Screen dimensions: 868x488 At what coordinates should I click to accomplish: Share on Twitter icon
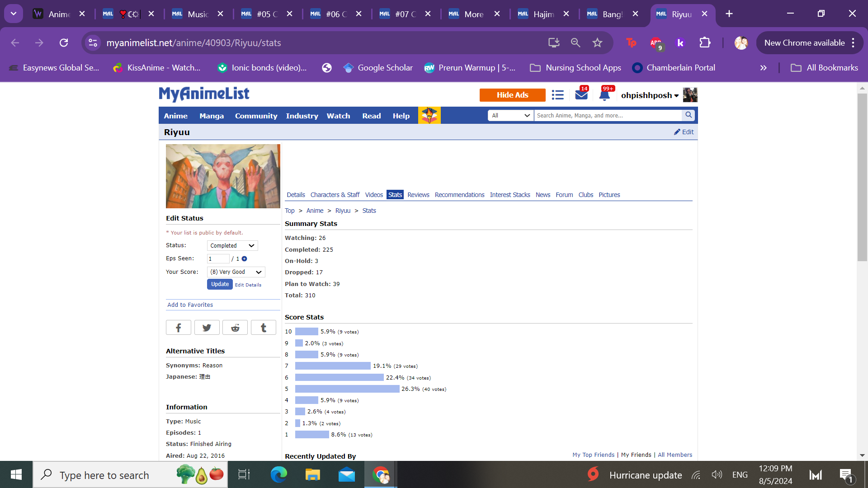(x=207, y=328)
